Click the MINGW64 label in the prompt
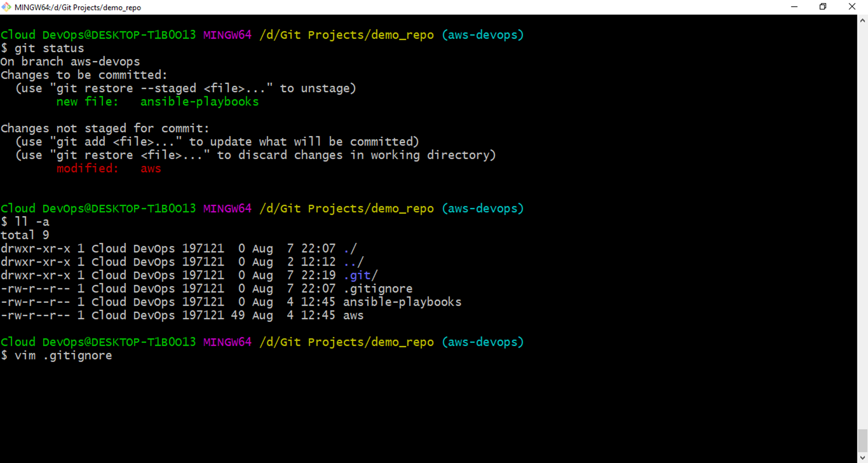 227,35
